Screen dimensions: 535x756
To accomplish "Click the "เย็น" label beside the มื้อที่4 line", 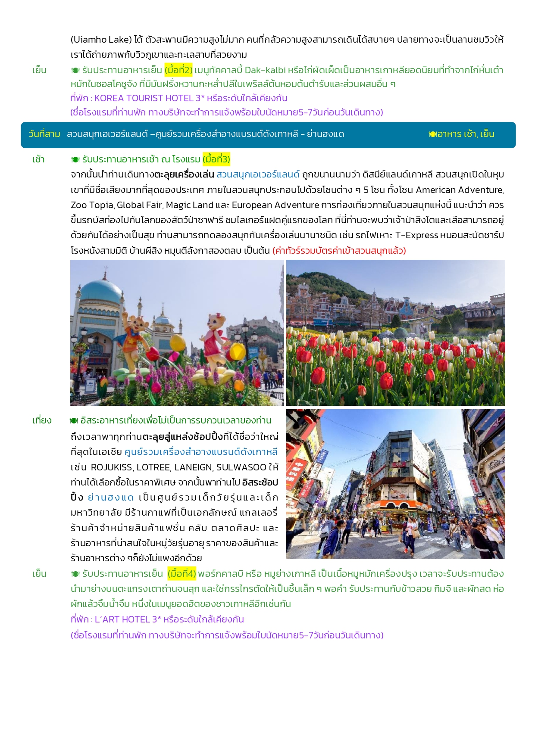I will point(39,574).
